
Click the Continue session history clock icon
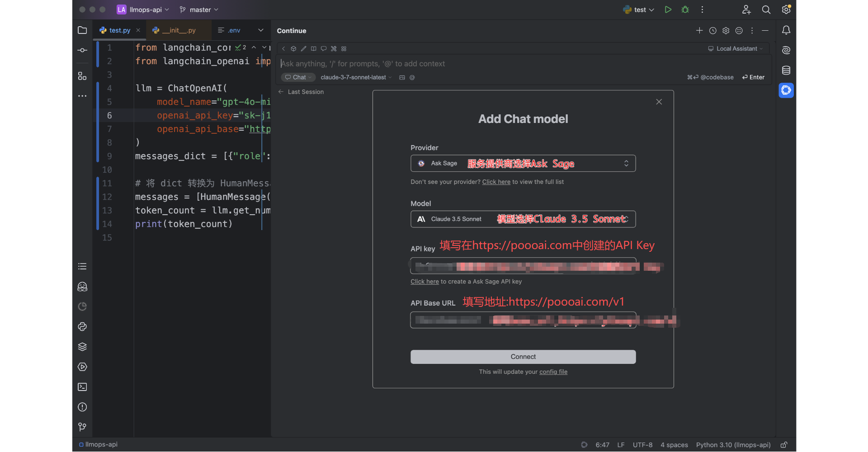click(712, 31)
